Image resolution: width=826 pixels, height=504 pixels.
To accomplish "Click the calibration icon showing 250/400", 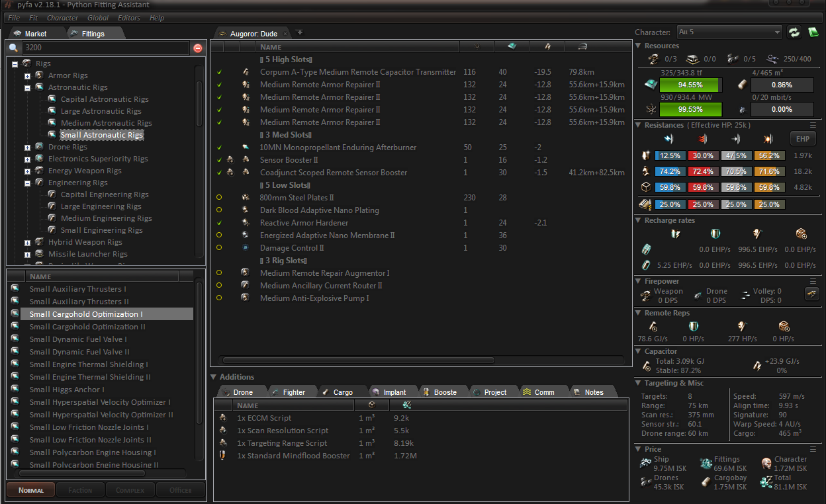I will (772, 59).
